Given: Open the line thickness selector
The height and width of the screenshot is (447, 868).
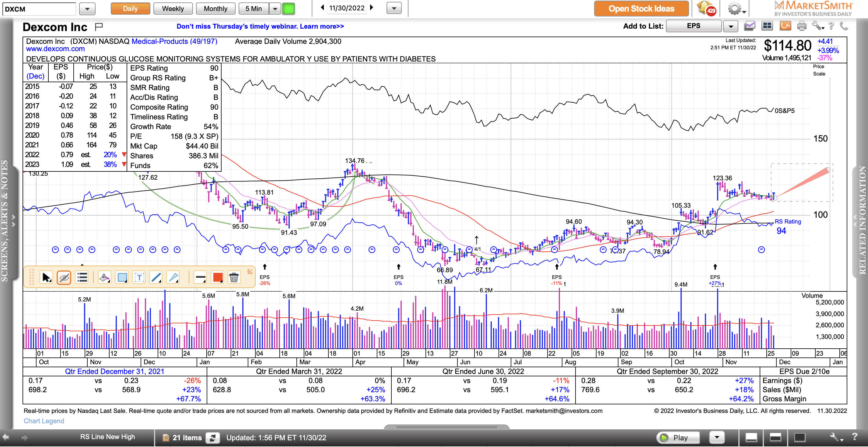Looking at the screenshot, I should click(200, 277).
